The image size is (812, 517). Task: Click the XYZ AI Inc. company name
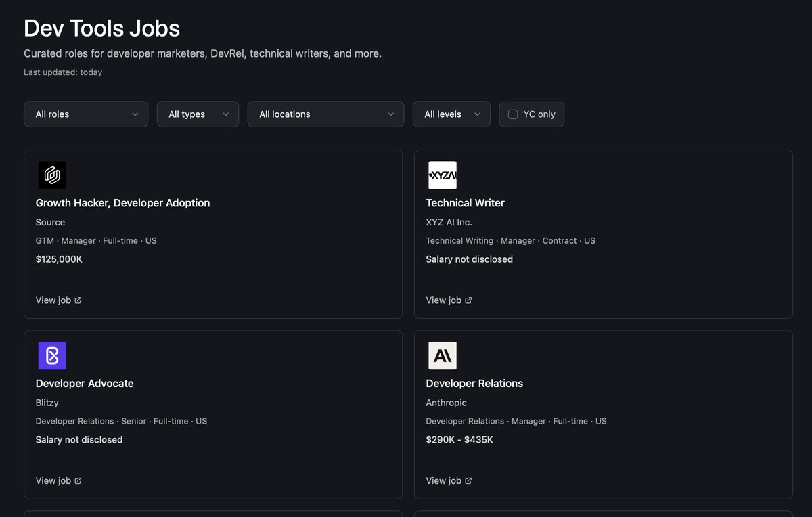[449, 223]
